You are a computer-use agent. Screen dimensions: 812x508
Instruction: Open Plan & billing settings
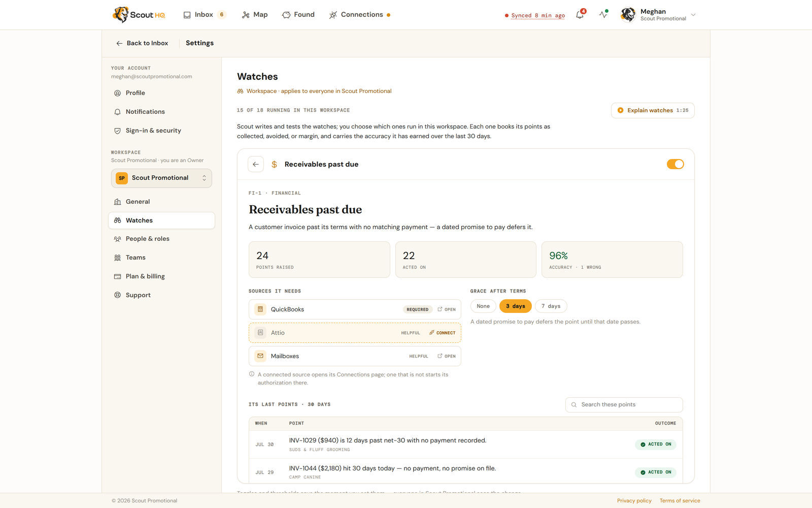tap(161, 276)
